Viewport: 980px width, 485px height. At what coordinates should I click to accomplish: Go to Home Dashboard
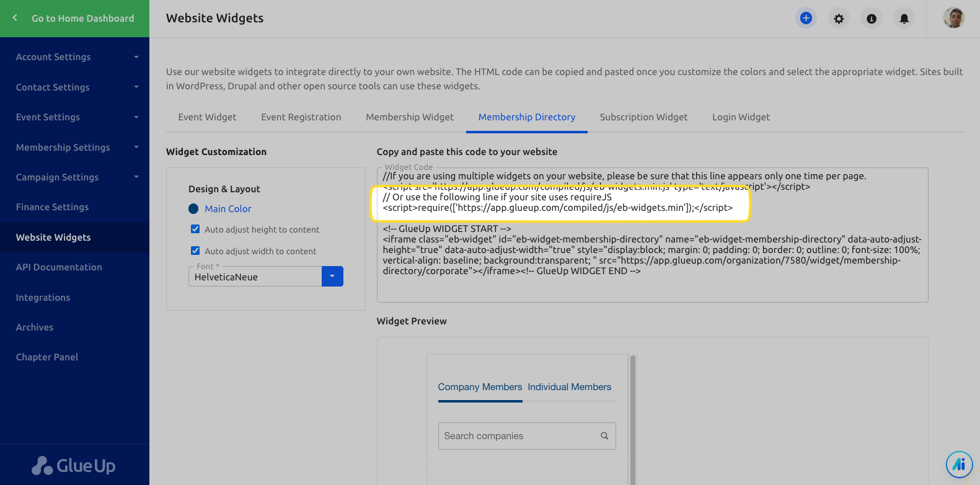[82, 19]
